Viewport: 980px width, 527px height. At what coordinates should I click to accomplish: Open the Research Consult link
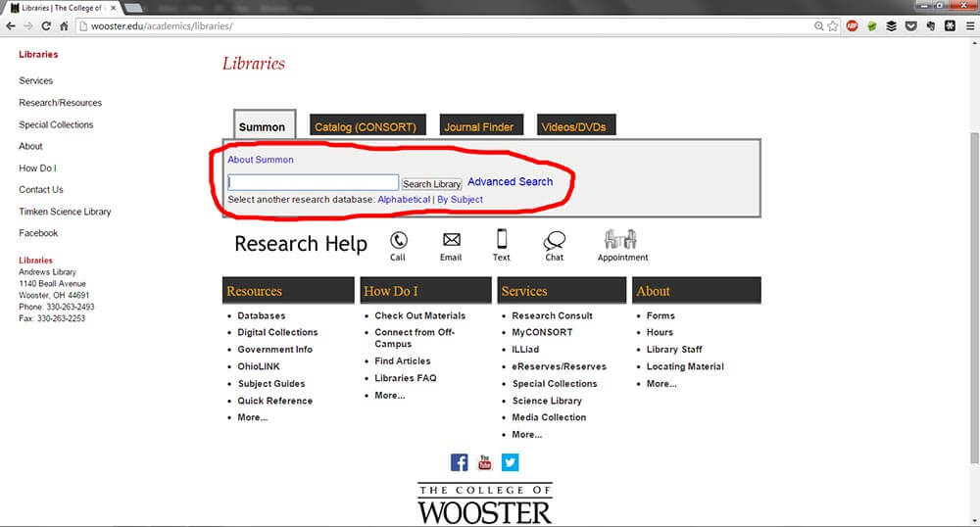pyautogui.click(x=552, y=316)
